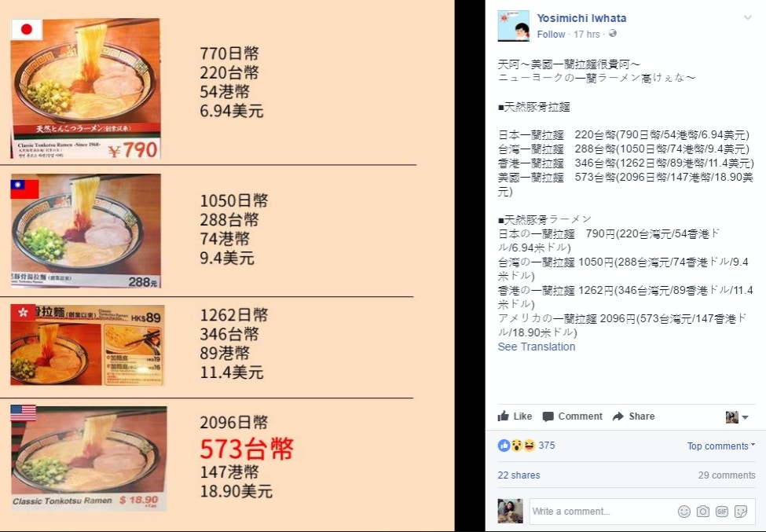Image resolution: width=766 pixels, height=532 pixels.
Task: Click See Translation link
Action: pyautogui.click(x=537, y=347)
